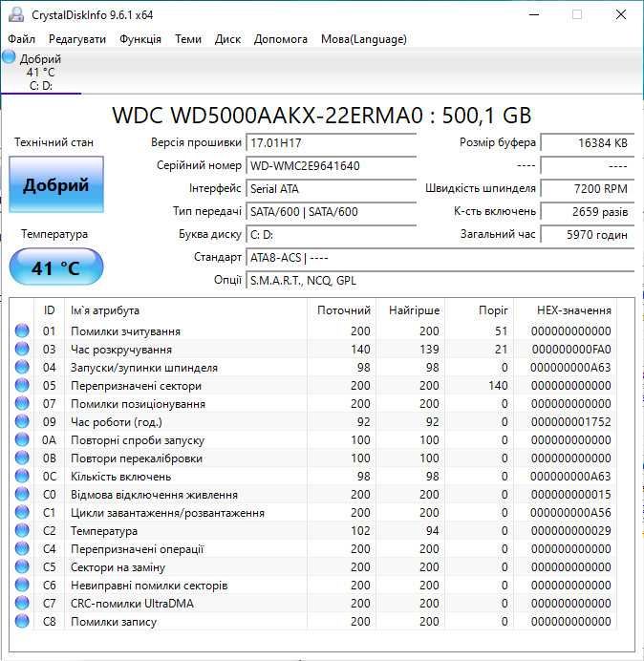Click status orb for 07 Помилки позиціонування
This screenshot has height=661, width=644.
[x=22, y=403]
